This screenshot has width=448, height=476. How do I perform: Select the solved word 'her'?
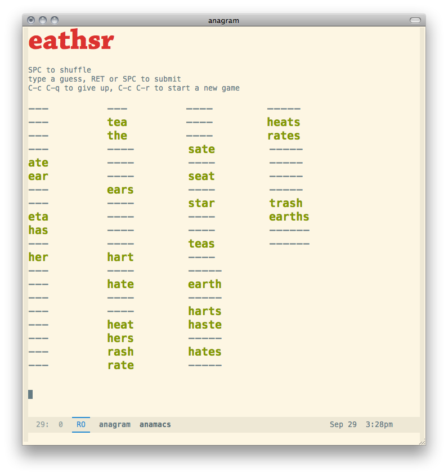(x=38, y=257)
